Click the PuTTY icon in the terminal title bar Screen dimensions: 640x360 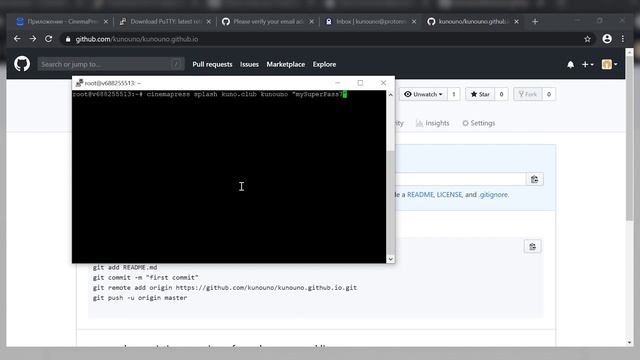coord(79,83)
